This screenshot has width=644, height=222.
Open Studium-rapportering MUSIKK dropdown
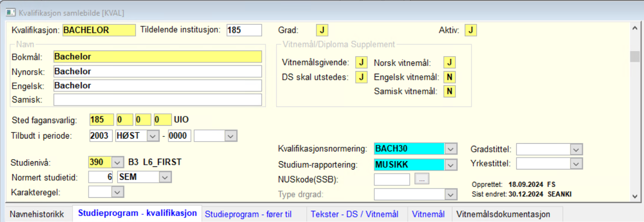pyautogui.click(x=451, y=164)
